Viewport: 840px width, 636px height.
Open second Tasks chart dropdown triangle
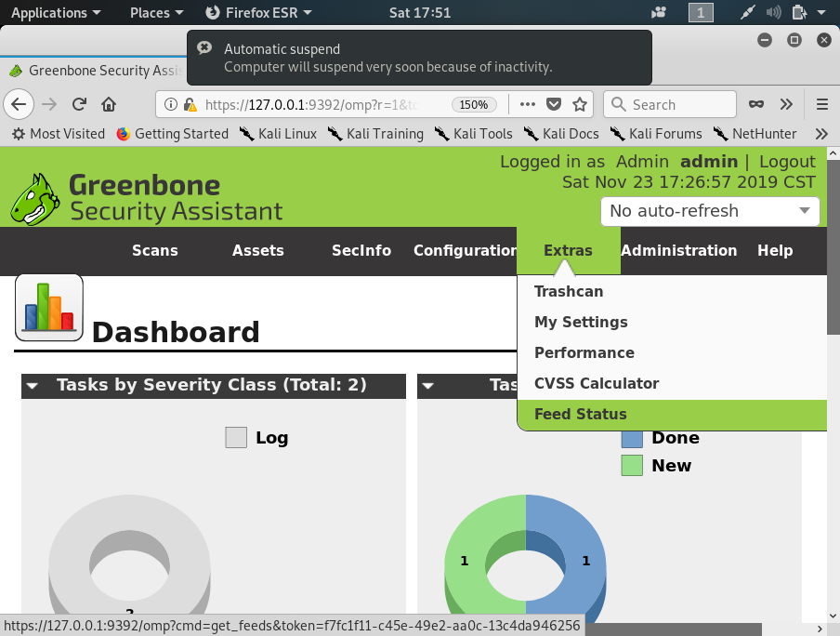[428, 386]
